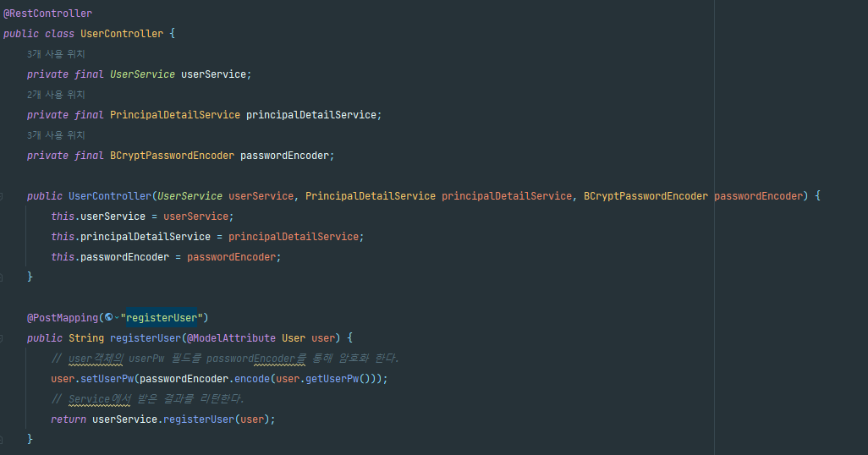Click PrincipalDetailService type in private final field
The height and width of the screenshot is (455, 868).
click(x=175, y=114)
